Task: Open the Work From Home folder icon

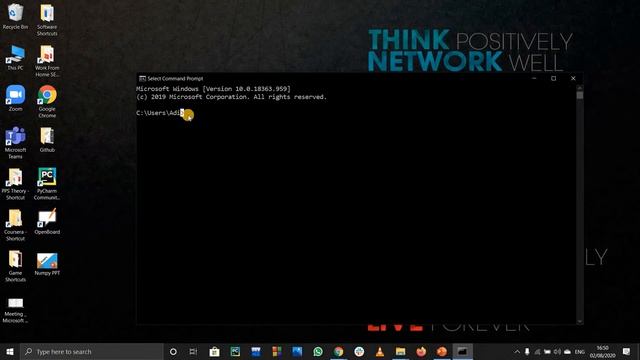Action: pyautogui.click(x=47, y=61)
